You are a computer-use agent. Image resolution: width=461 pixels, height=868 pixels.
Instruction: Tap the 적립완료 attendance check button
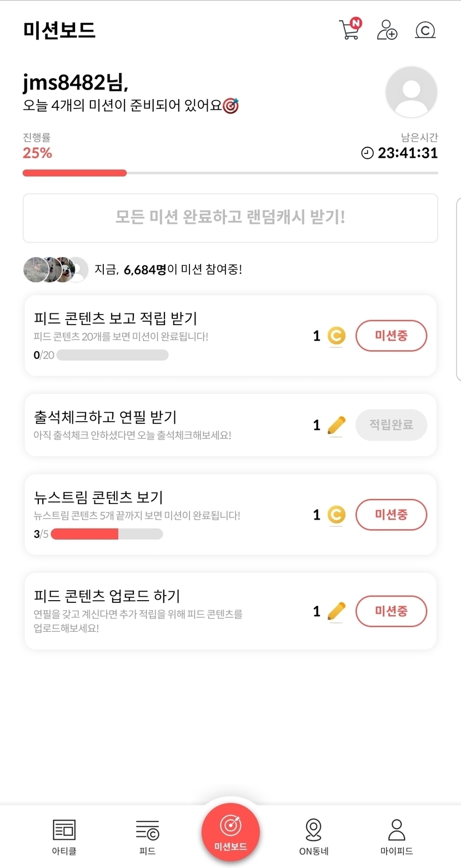click(x=391, y=425)
